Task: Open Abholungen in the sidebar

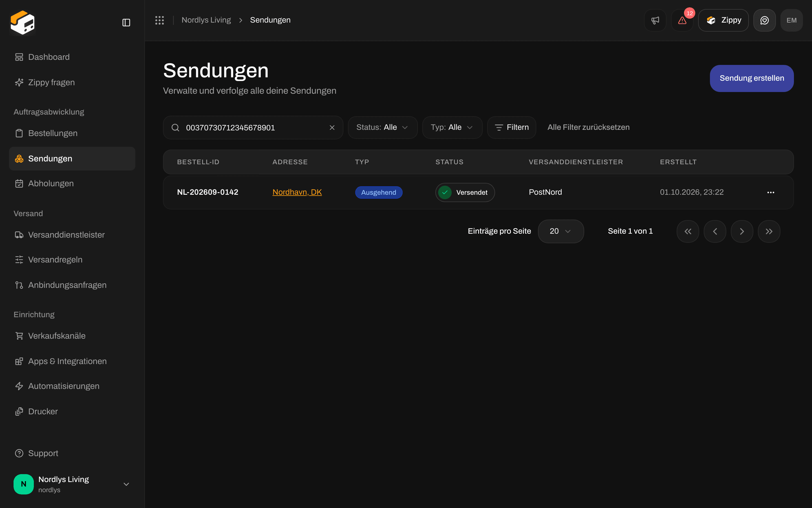Action: point(72,183)
